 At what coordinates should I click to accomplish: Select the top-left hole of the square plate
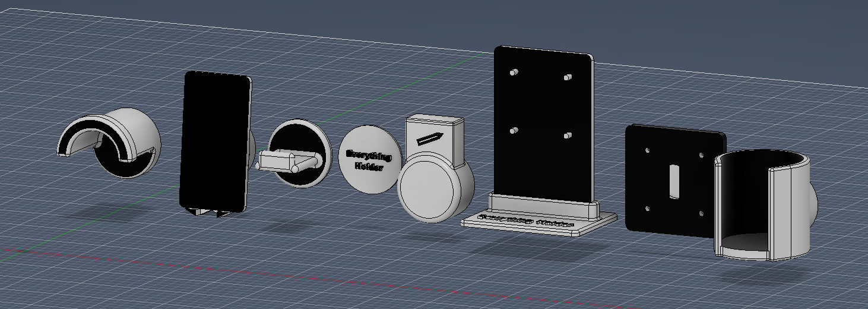[x=647, y=151]
